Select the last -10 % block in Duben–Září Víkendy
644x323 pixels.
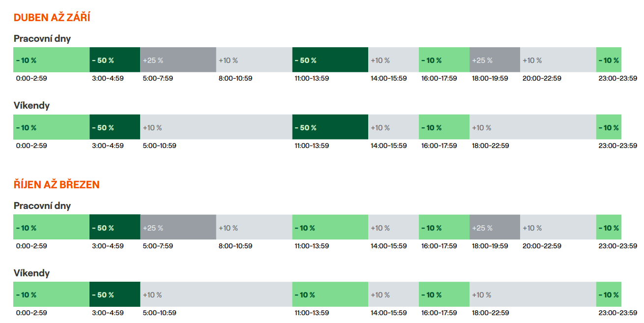point(609,127)
